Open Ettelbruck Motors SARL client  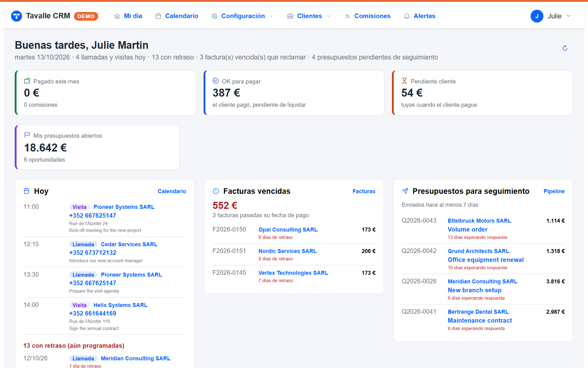pos(479,221)
